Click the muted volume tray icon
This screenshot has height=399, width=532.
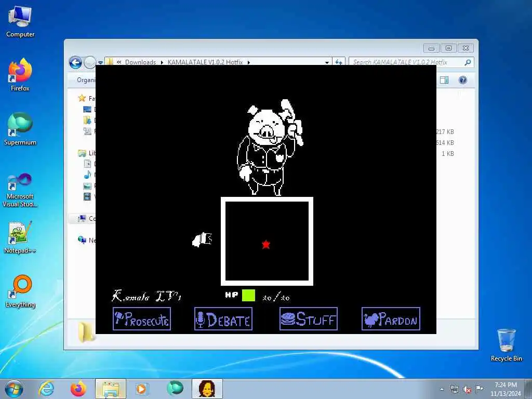coord(467,389)
